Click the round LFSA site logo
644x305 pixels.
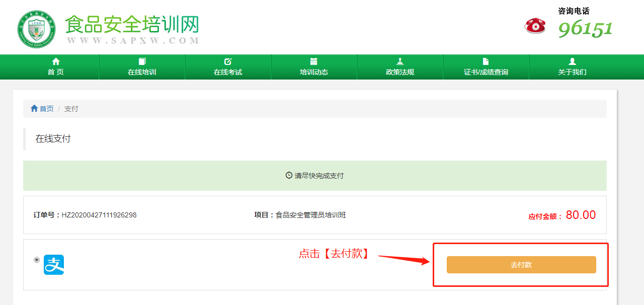point(36,29)
